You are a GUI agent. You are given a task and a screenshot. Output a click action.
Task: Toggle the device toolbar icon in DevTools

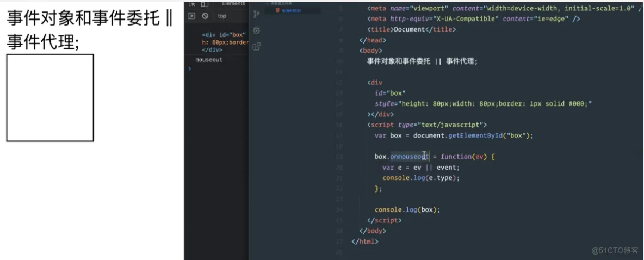click(205, 4)
